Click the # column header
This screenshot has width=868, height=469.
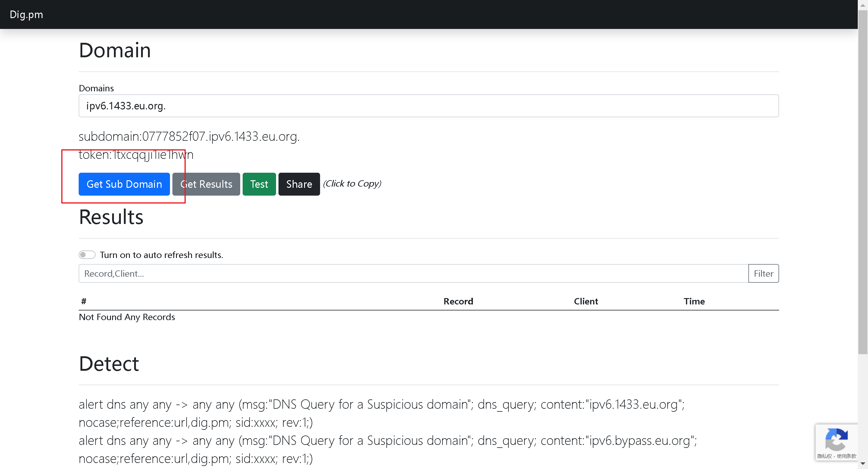(x=83, y=301)
